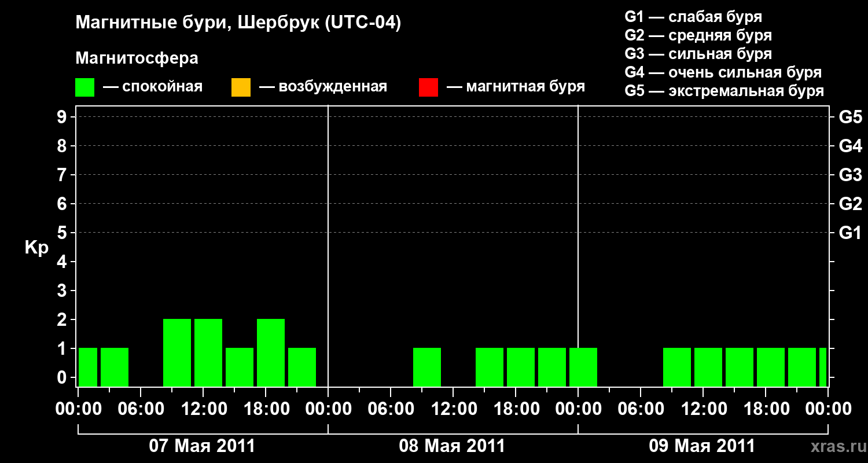Screen dimensions: 868x463
Task: Click the G1 label on right axis
Action: point(850,233)
